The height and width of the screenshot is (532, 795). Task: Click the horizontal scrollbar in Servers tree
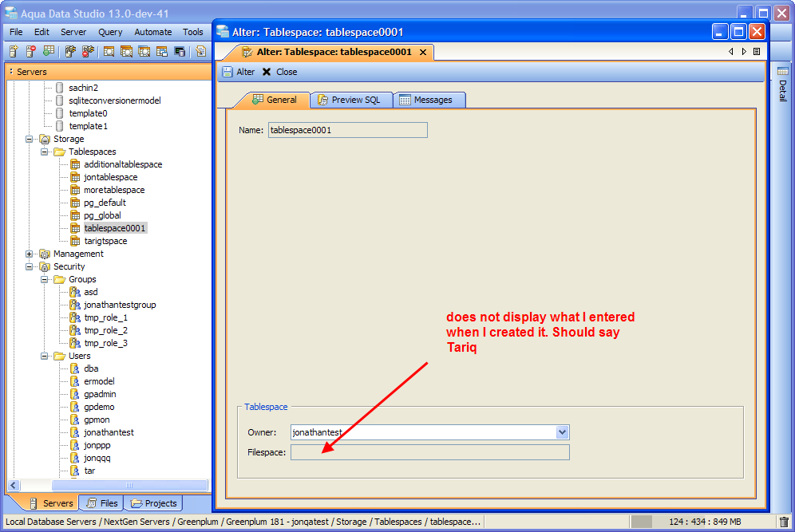coord(129,485)
